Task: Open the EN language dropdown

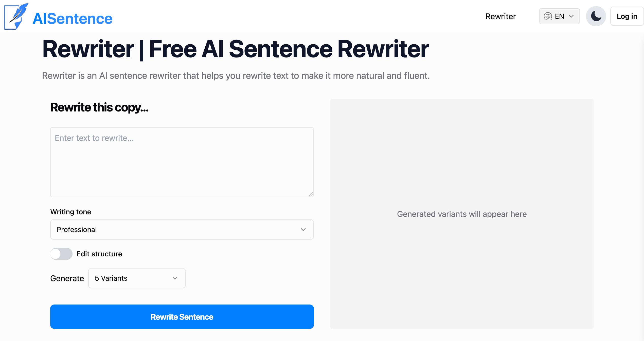Action: point(559,16)
